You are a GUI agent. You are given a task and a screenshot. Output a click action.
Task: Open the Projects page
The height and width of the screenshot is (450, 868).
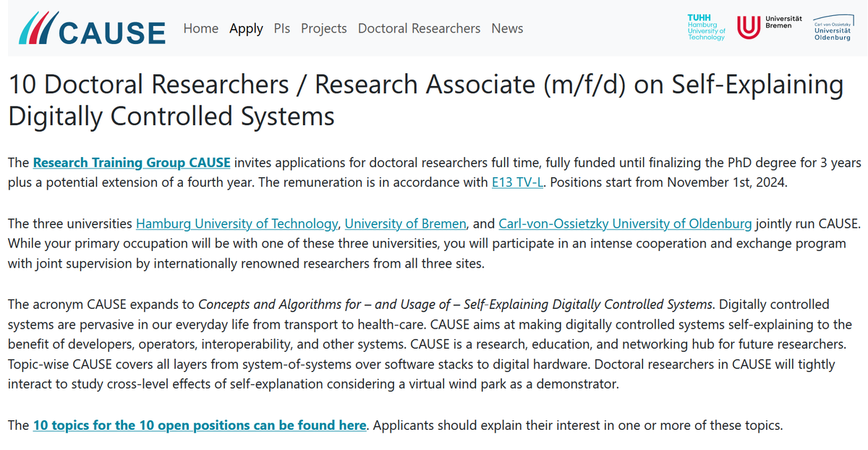click(324, 28)
